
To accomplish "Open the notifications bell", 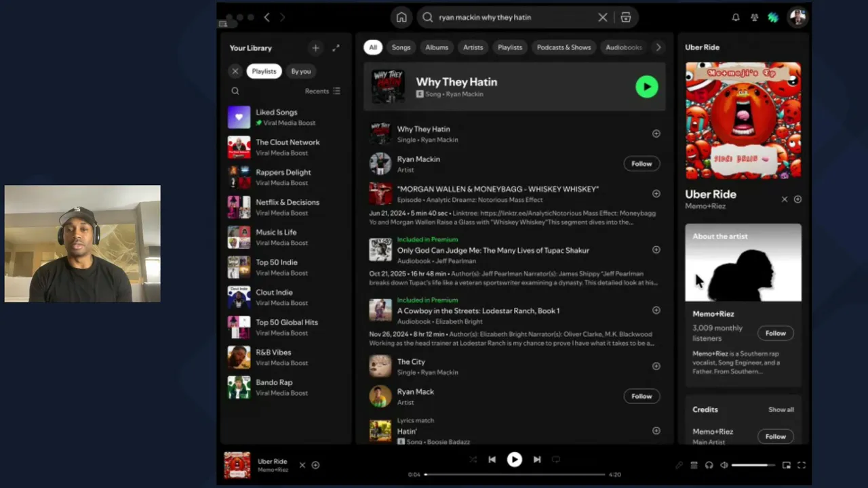I will point(736,18).
